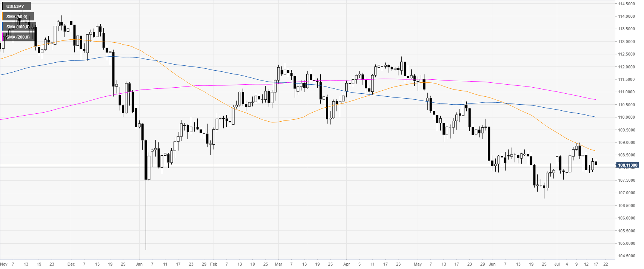The width and height of the screenshot is (644, 269).
Task: Click the Apr marker on the time axis
Action: point(346,264)
